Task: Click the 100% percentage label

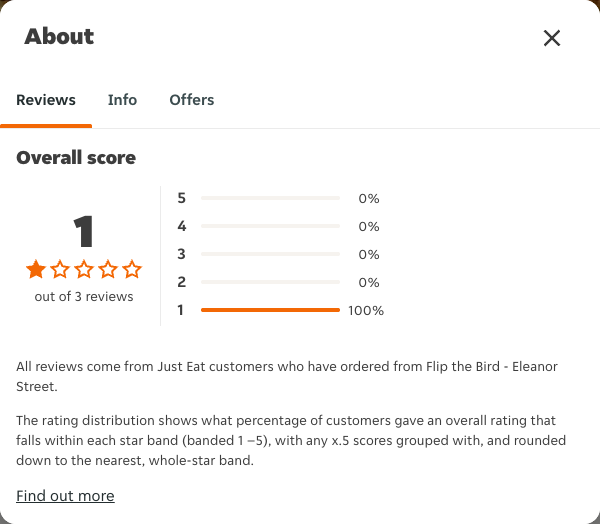Action: (366, 310)
